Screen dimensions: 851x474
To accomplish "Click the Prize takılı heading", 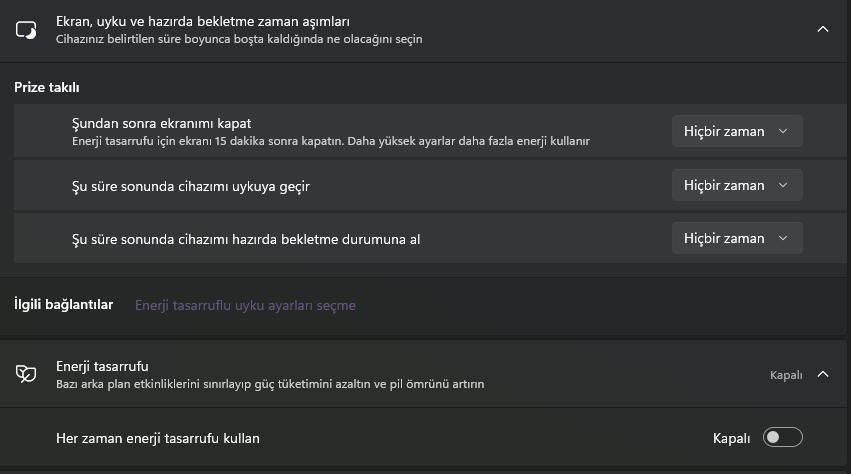I will click(x=47, y=87).
